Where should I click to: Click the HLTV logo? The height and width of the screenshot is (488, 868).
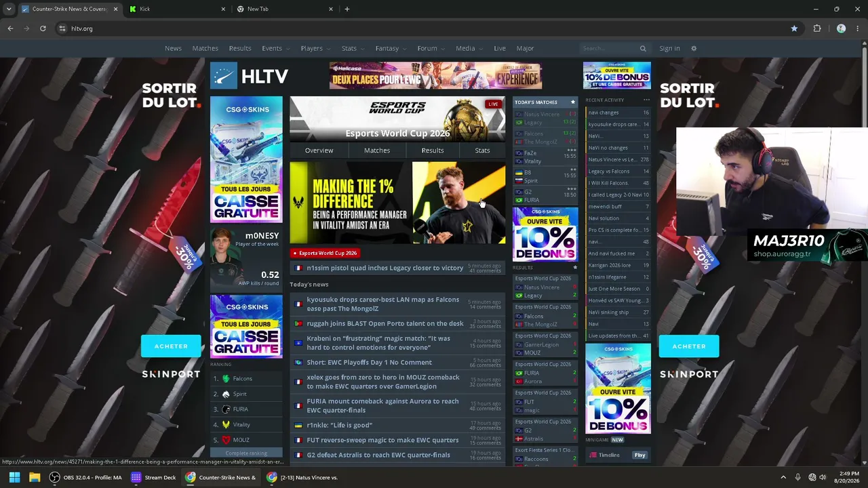(249, 76)
